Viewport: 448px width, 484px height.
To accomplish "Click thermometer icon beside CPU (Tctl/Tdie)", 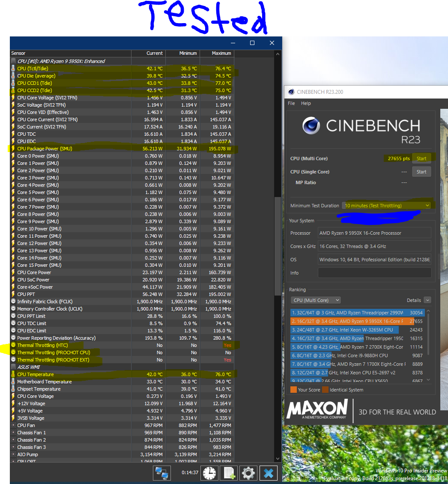I will coord(13,69).
